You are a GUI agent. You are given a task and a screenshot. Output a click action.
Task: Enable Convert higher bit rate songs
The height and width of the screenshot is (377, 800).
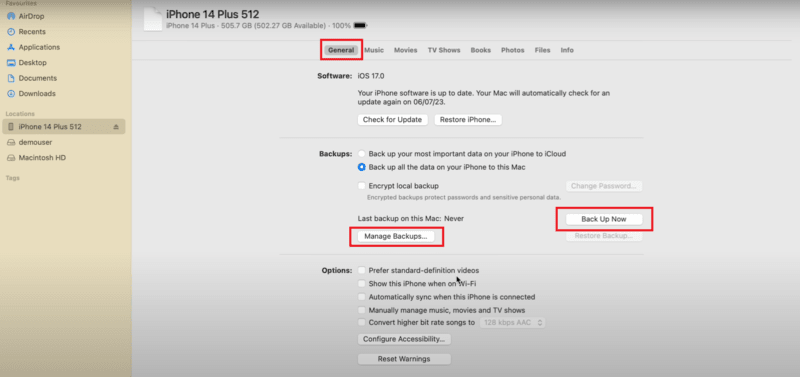tap(362, 322)
